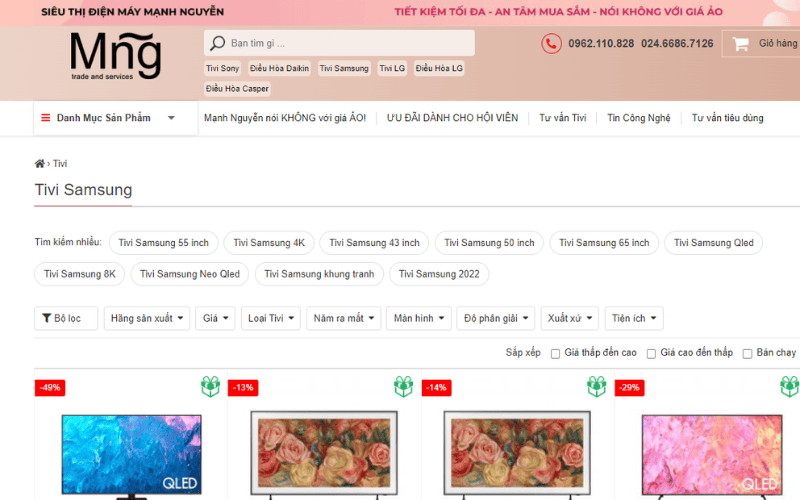Click the gift icon on the -13% product
This screenshot has height=500, width=800.
click(404, 386)
